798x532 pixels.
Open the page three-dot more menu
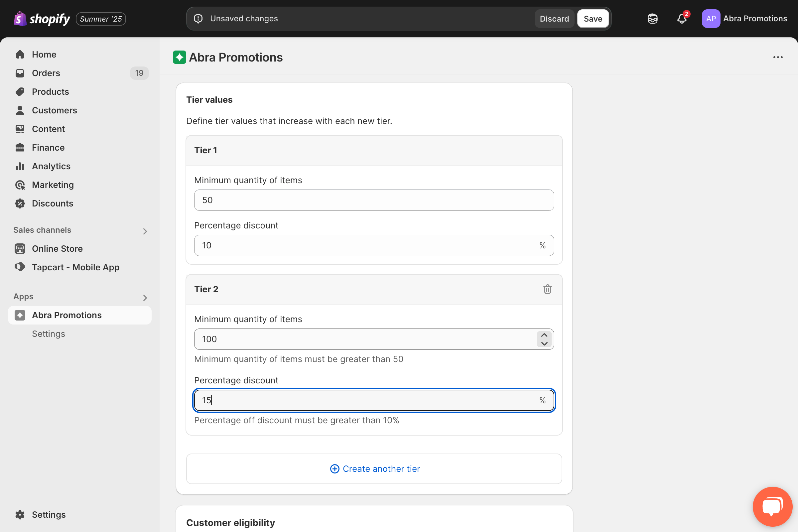coord(778,57)
